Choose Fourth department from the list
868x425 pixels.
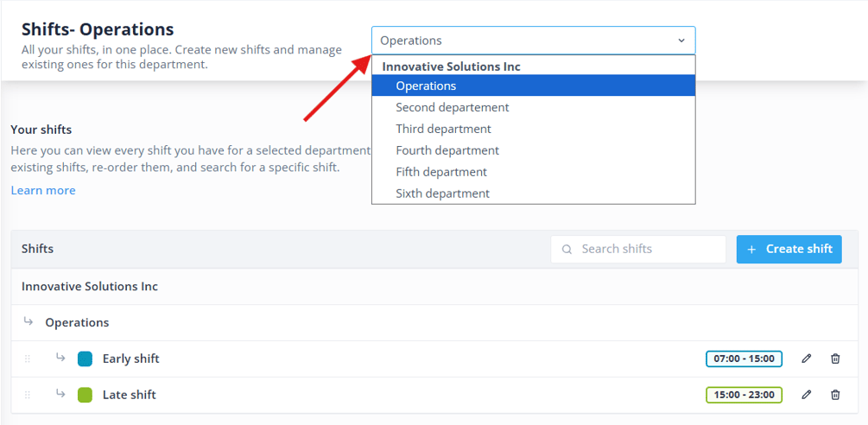(x=533, y=150)
